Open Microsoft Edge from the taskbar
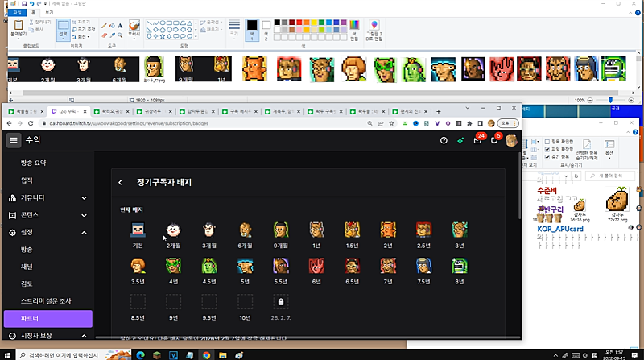This screenshot has width=644, height=360. pyautogui.click(x=140, y=355)
